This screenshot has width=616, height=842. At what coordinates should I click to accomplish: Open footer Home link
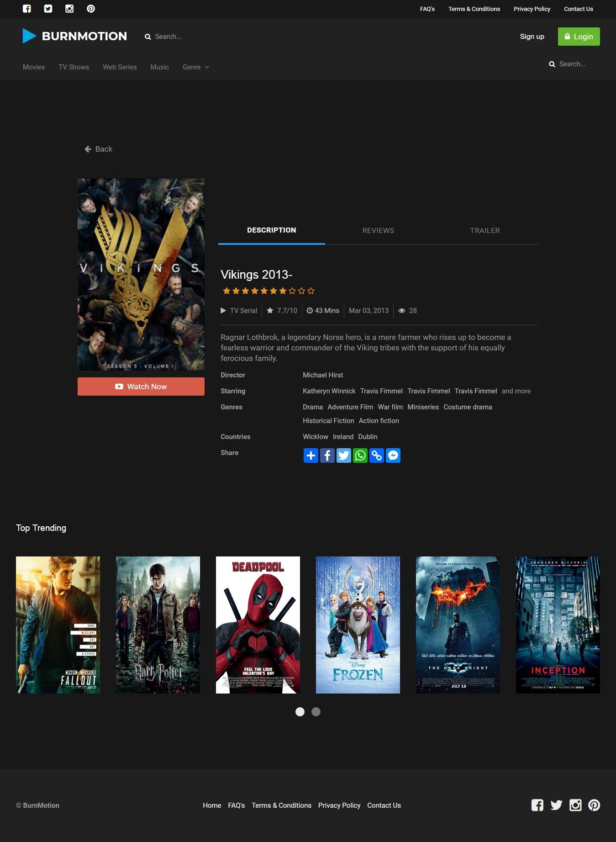click(x=212, y=805)
